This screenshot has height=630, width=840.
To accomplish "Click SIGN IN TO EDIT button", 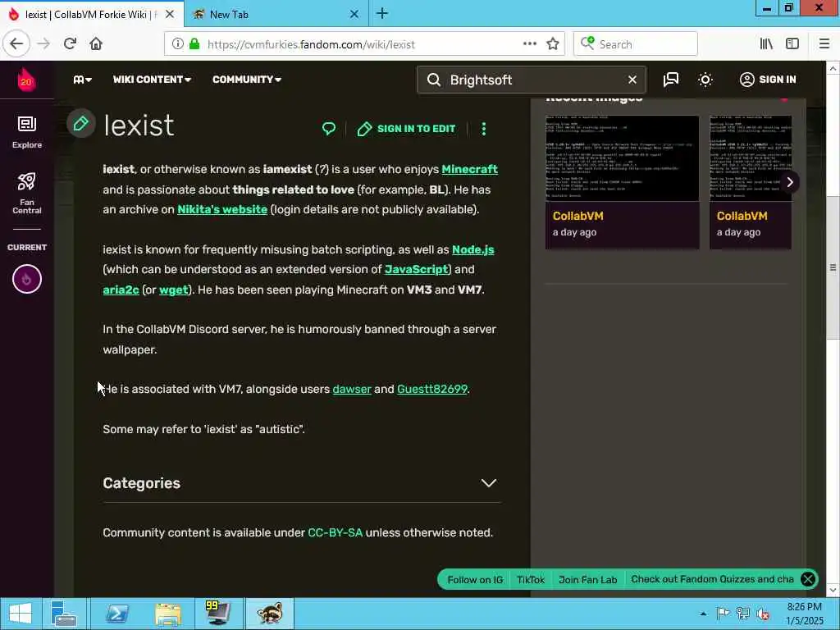I will pos(406,129).
